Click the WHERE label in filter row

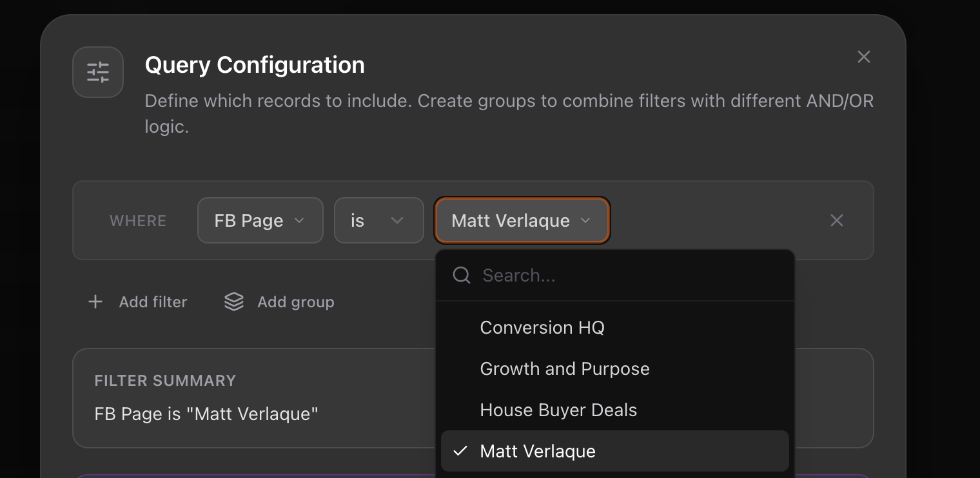tap(138, 220)
